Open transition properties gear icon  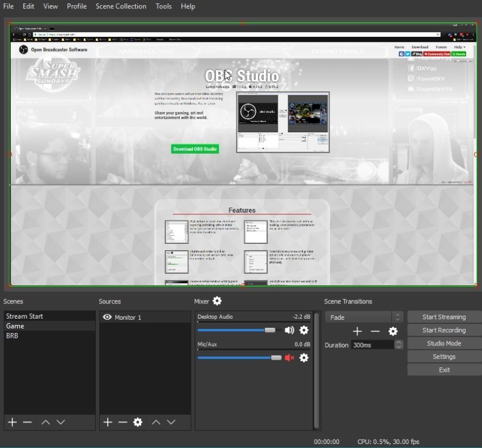(393, 331)
